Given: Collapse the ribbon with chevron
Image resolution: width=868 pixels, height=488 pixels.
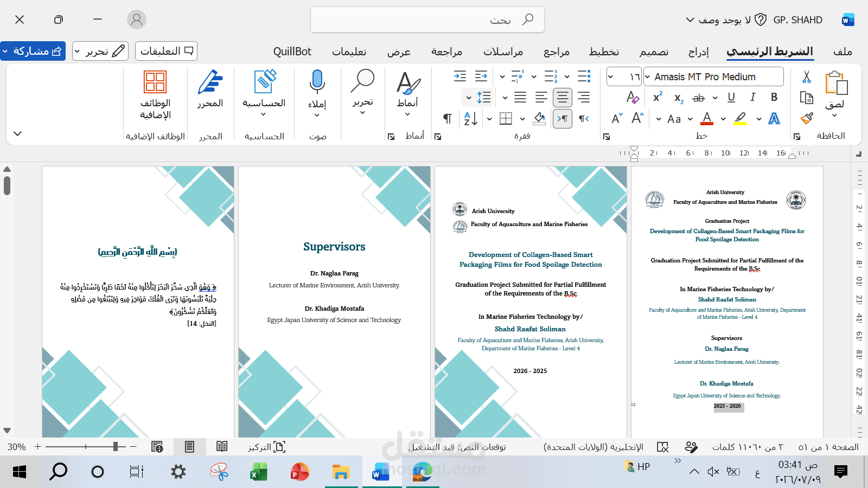Looking at the screenshot, I should pos(17,133).
